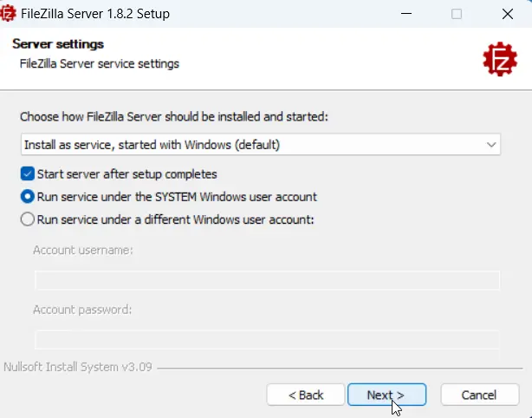Click the Account password input field
Screen dimensions: 532x418
(267, 340)
